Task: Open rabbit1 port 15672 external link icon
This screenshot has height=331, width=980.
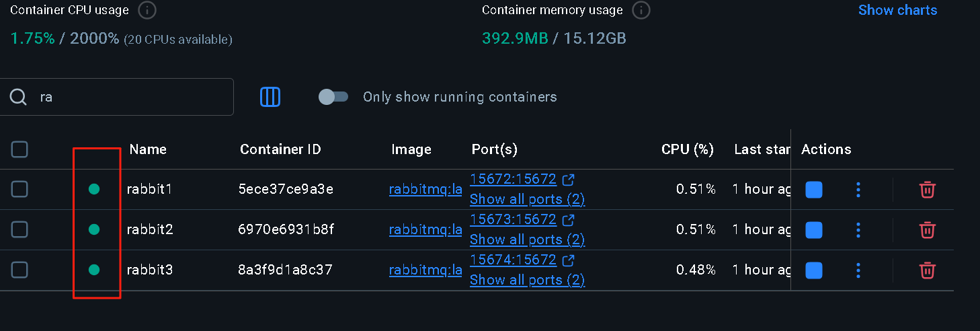Action: point(569,180)
